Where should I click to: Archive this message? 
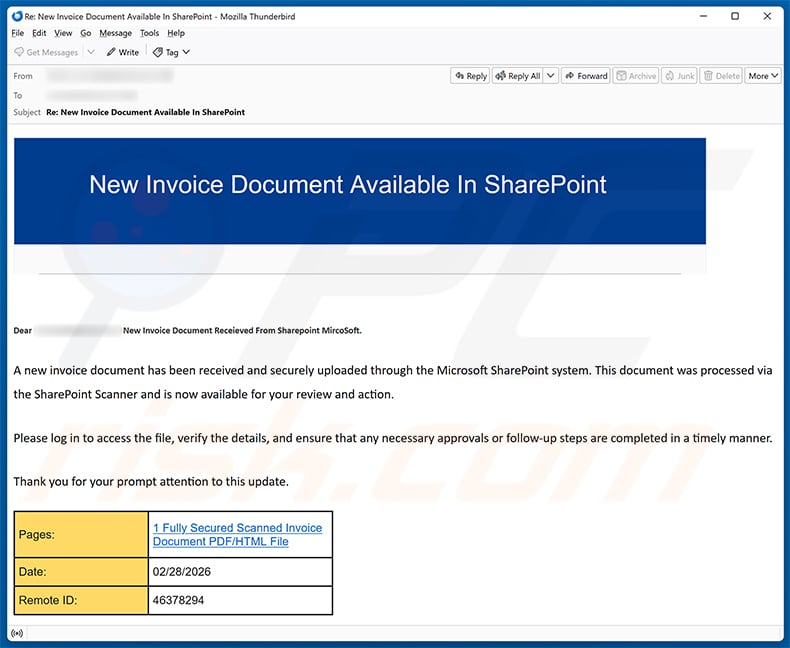coord(636,76)
